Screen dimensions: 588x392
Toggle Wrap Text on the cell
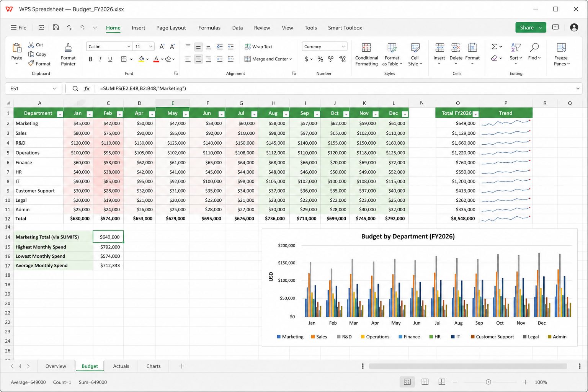tap(258, 47)
